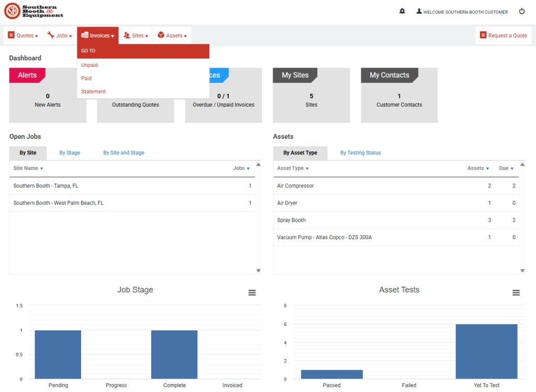
Task: Expand the Jobs dropdown menu
Action: point(60,36)
